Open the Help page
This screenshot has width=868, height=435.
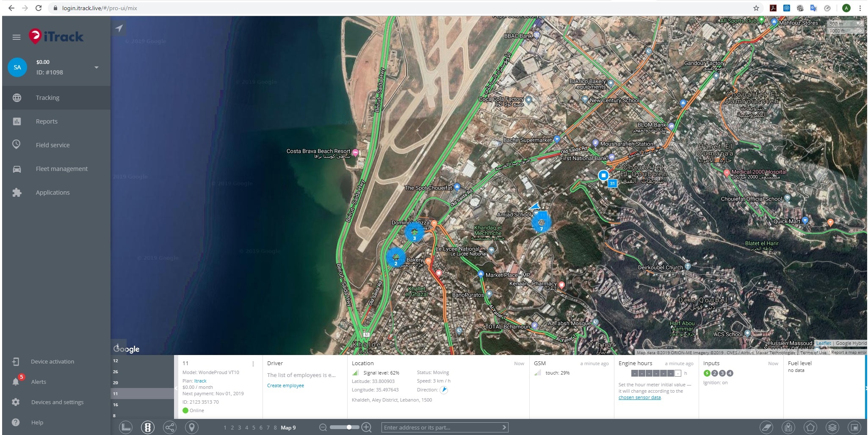[x=56, y=422]
